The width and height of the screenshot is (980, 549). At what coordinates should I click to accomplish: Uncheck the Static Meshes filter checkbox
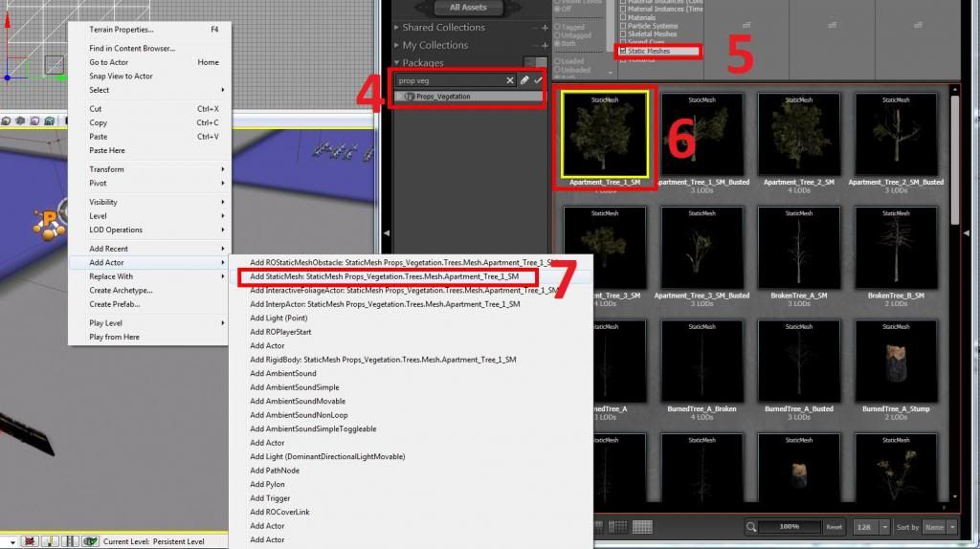624,51
